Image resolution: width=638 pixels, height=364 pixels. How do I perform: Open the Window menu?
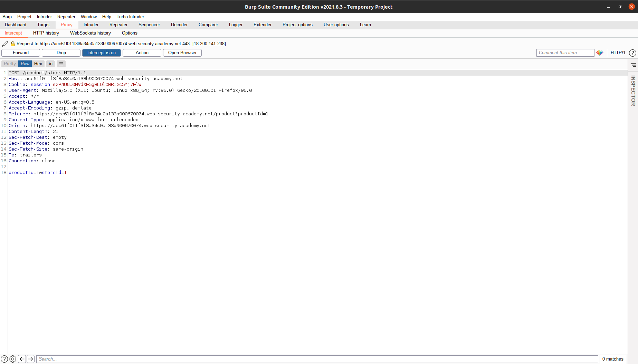89,17
